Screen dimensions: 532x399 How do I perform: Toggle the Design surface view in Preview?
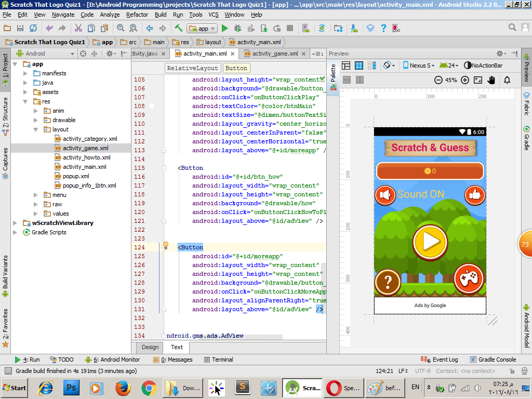pyautogui.click(x=347, y=65)
